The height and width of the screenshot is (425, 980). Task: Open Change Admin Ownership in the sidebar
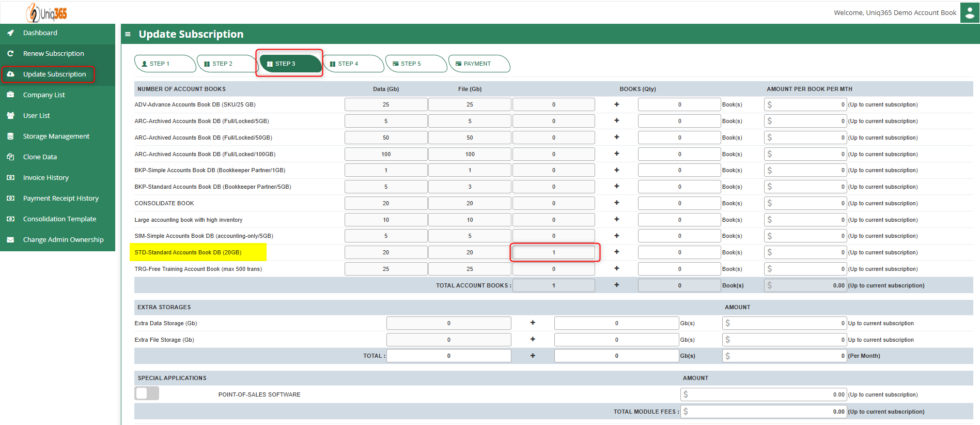click(x=57, y=239)
